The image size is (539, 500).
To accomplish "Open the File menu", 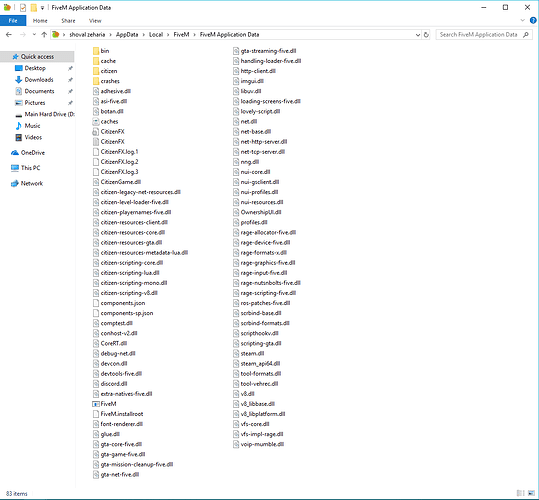I will coord(13,21).
